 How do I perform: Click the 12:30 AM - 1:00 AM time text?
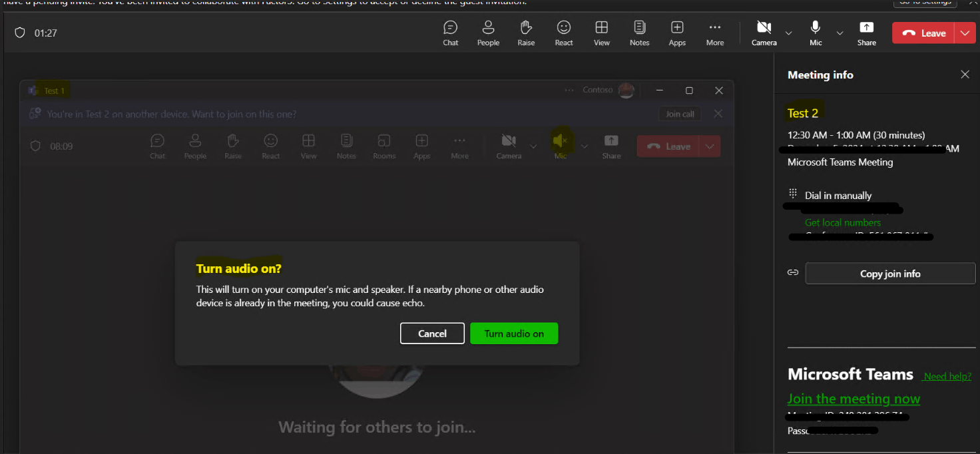pos(856,135)
